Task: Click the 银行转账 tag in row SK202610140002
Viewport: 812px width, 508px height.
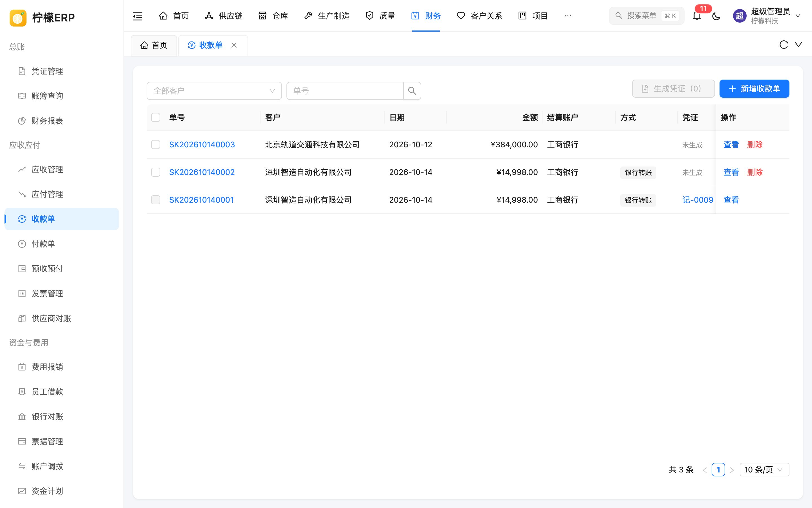Action: 638,173
